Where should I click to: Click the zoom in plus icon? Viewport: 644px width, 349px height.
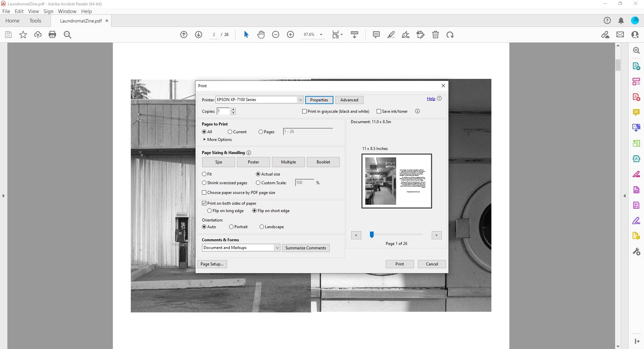[x=290, y=35]
